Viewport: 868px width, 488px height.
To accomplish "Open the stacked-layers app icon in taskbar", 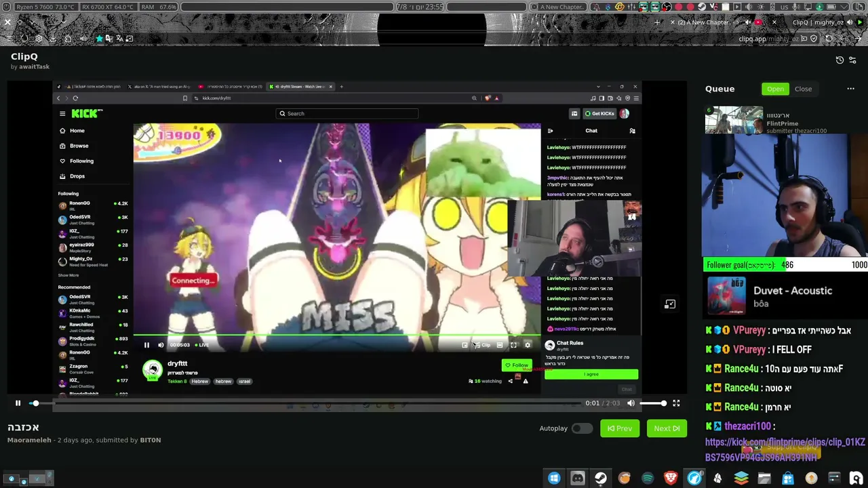I will tap(741, 479).
